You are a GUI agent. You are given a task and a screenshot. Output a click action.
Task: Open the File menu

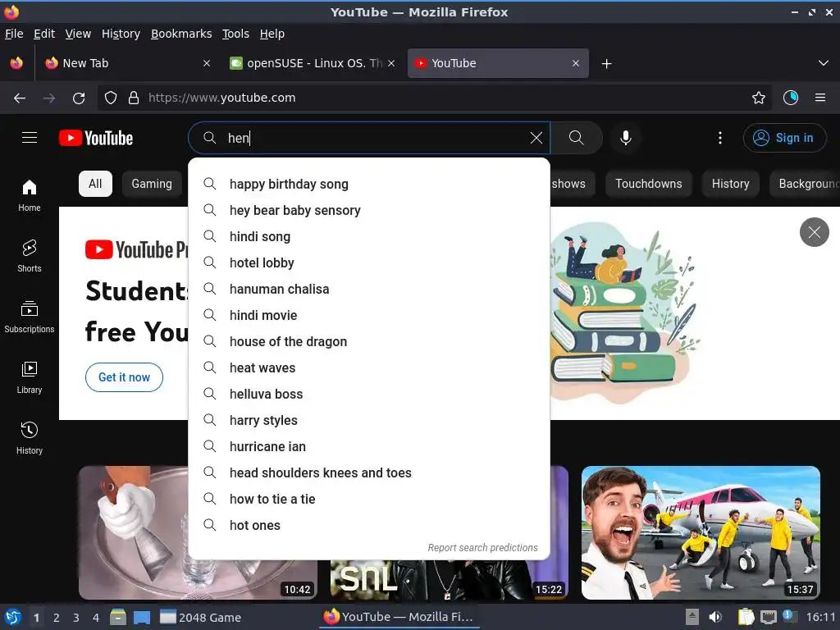click(14, 34)
